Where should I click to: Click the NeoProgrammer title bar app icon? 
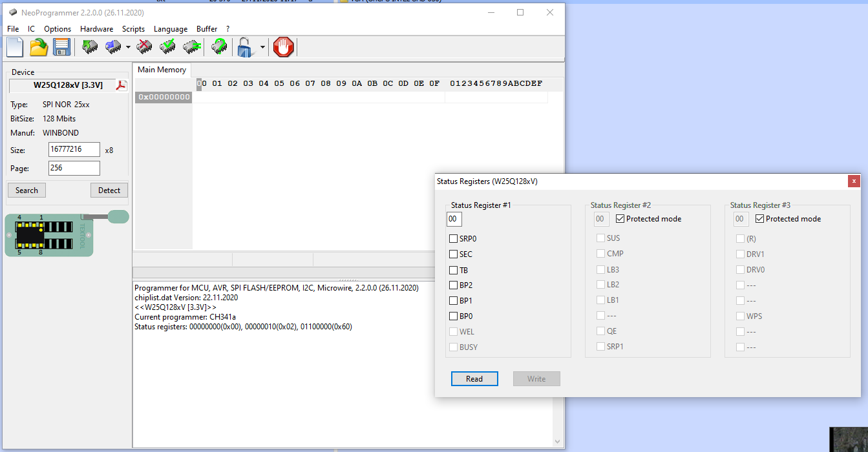pyautogui.click(x=13, y=12)
